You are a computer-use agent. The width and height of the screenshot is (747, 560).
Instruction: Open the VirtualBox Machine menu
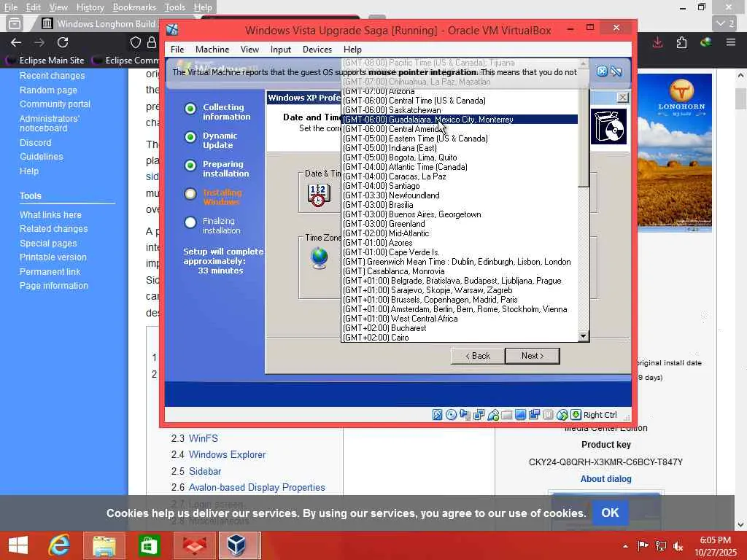pyautogui.click(x=212, y=49)
